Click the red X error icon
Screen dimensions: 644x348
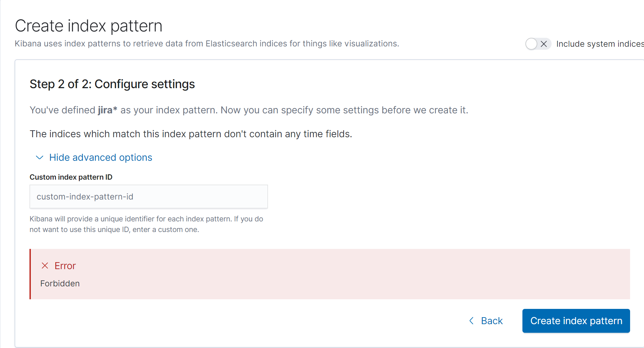pos(45,265)
